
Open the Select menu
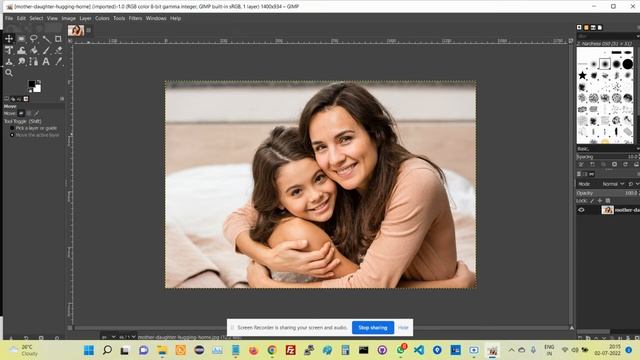tap(36, 18)
